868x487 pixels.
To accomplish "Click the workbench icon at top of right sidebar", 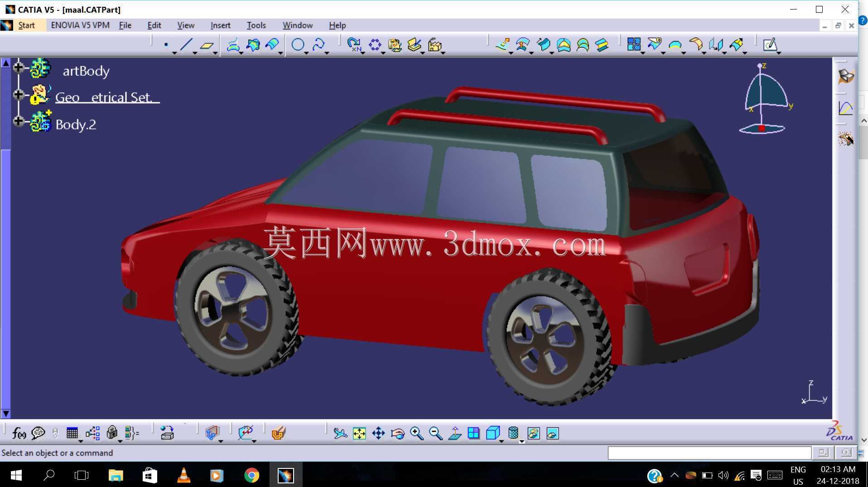I will [x=846, y=76].
